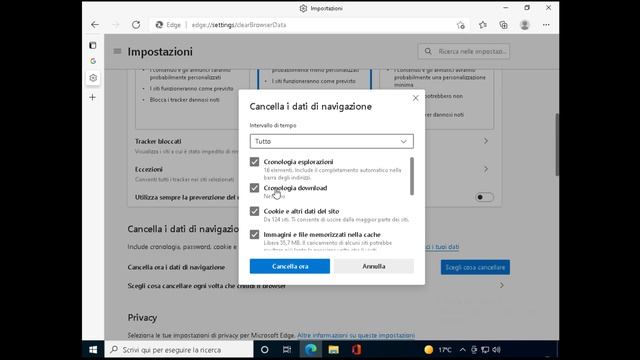The width and height of the screenshot is (640, 360).
Task: Open the user profile avatar
Action: click(525, 25)
